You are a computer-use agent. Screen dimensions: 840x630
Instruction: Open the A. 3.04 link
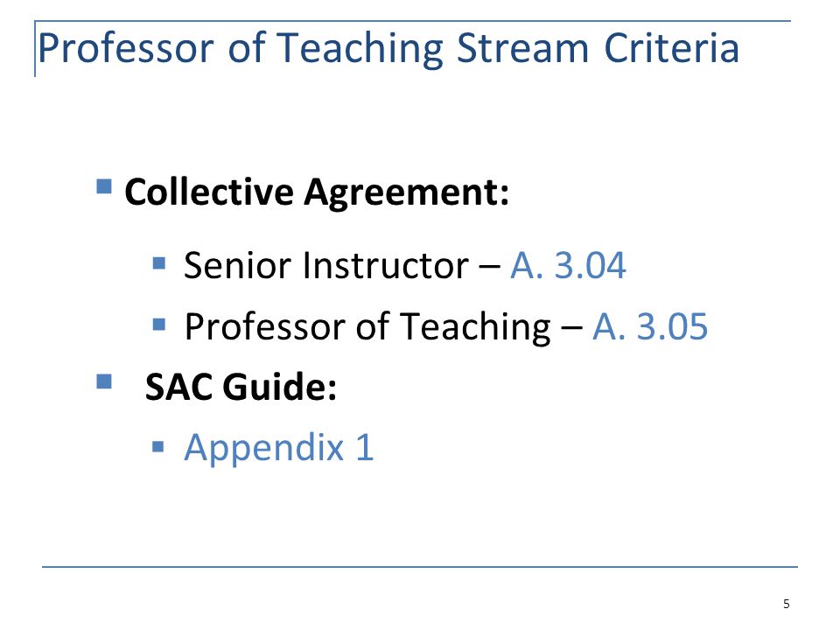point(568,264)
